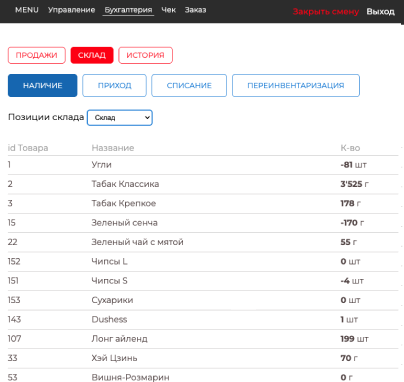
Task: Click product id 22
Action: pyautogui.click(x=12, y=242)
